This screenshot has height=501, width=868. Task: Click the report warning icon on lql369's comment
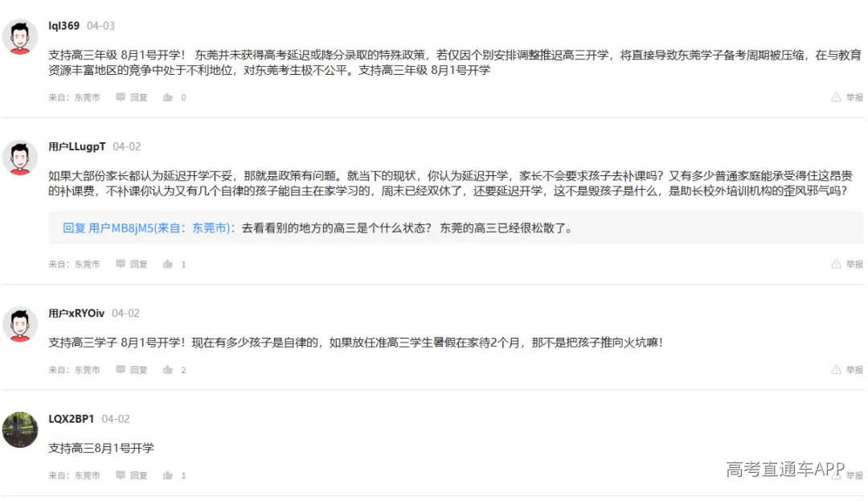point(836,97)
